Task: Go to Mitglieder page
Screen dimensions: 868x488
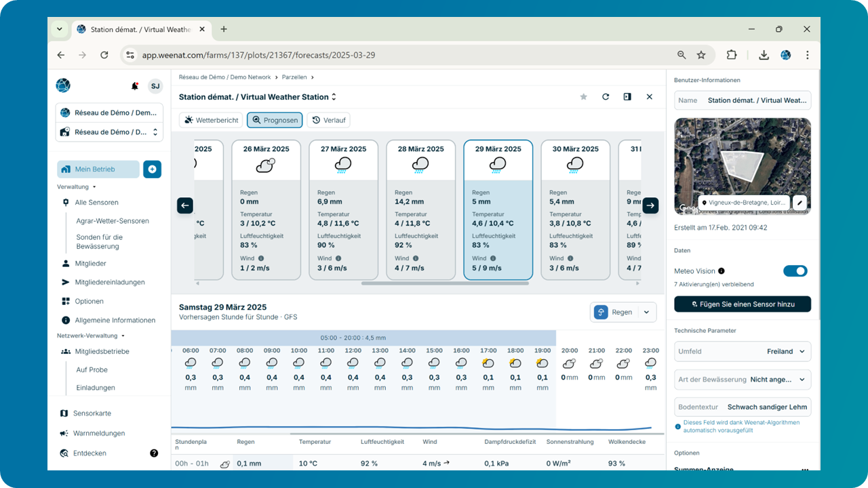Action: tap(84, 264)
